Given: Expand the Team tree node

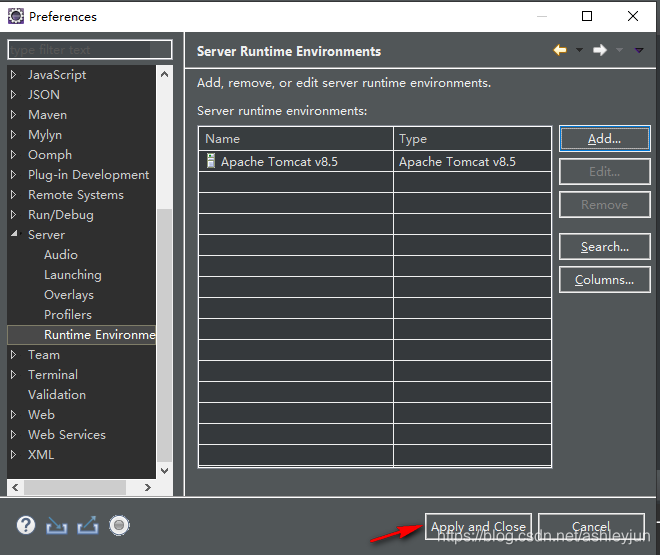Looking at the screenshot, I should (13, 355).
